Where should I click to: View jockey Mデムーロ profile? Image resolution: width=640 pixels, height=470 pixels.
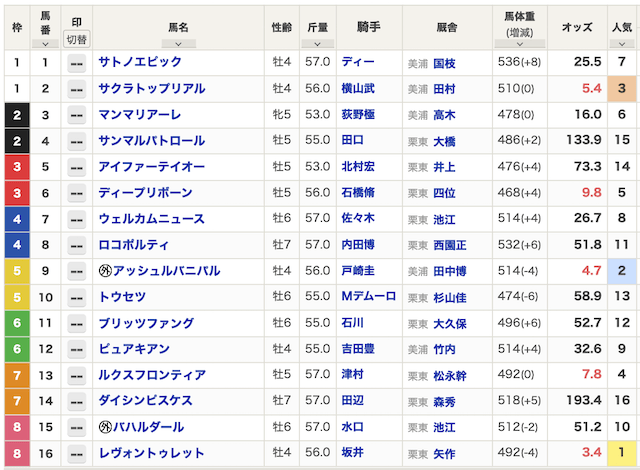pyautogui.click(x=368, y=297)
